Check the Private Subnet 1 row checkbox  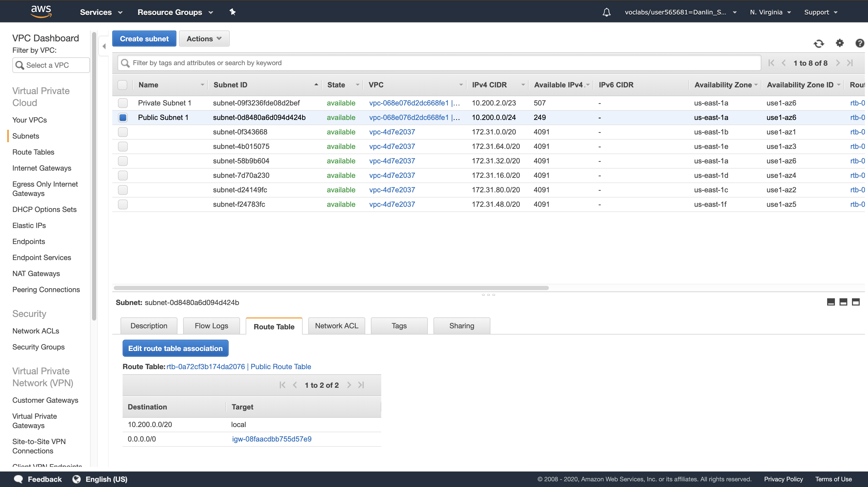click(x=123, y=103)
